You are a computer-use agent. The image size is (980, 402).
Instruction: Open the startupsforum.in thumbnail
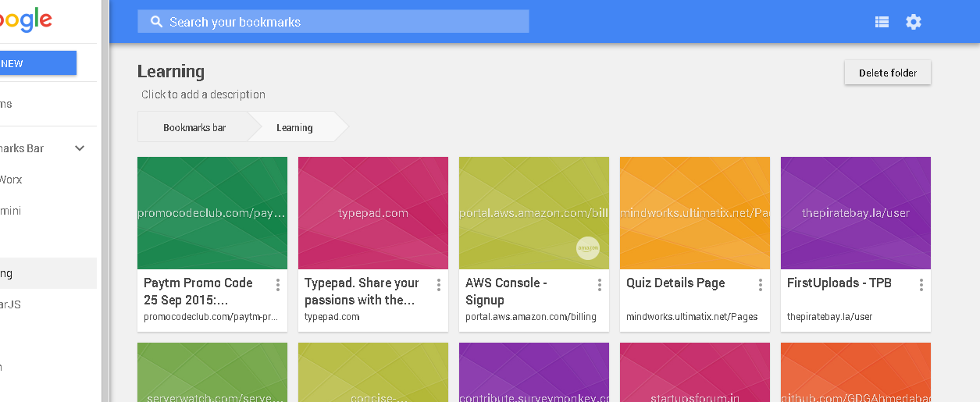695,372
